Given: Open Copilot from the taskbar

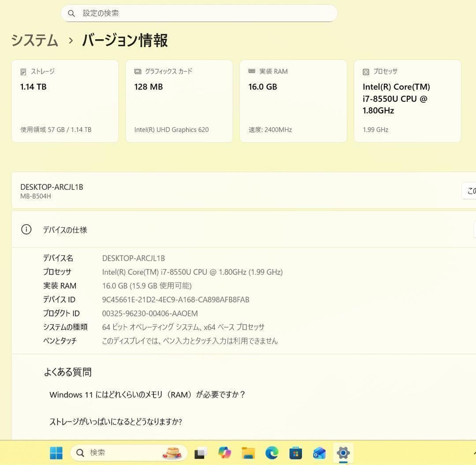Looking at the screenshot, I should tap(224, 453).
